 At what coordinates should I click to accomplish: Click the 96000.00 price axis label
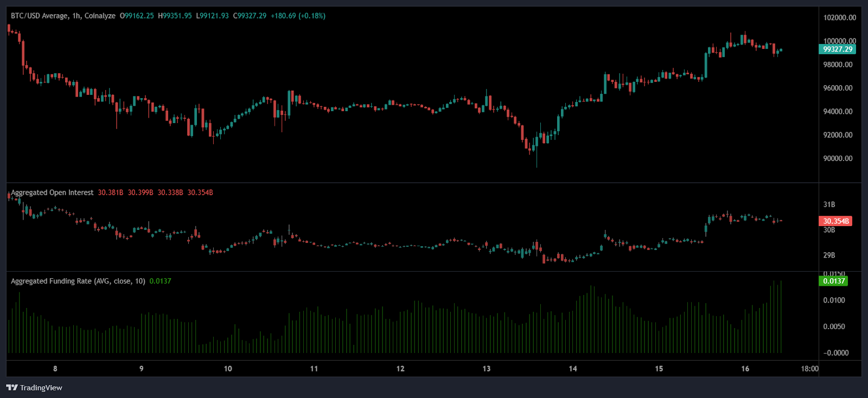[x=838, y=88]
